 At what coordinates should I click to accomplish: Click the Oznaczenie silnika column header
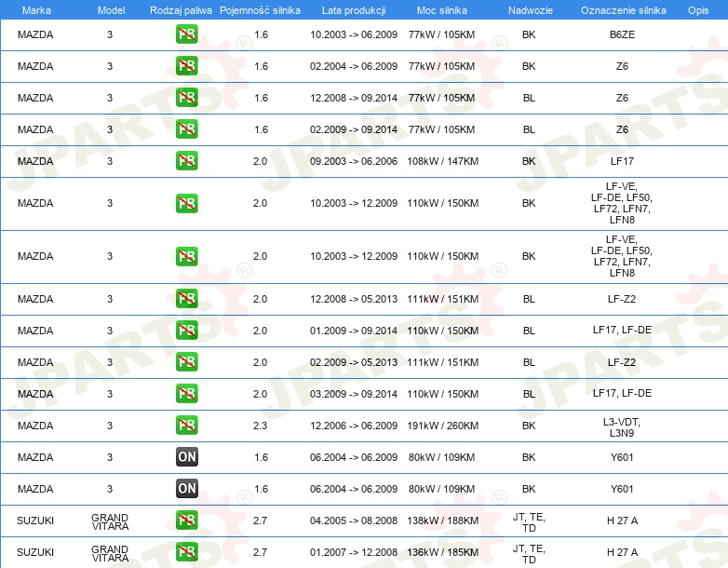click(624, 10)
